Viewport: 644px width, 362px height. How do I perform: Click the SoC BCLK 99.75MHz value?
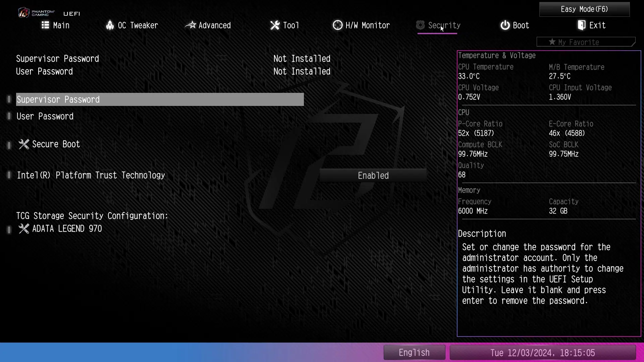(563, 154)
